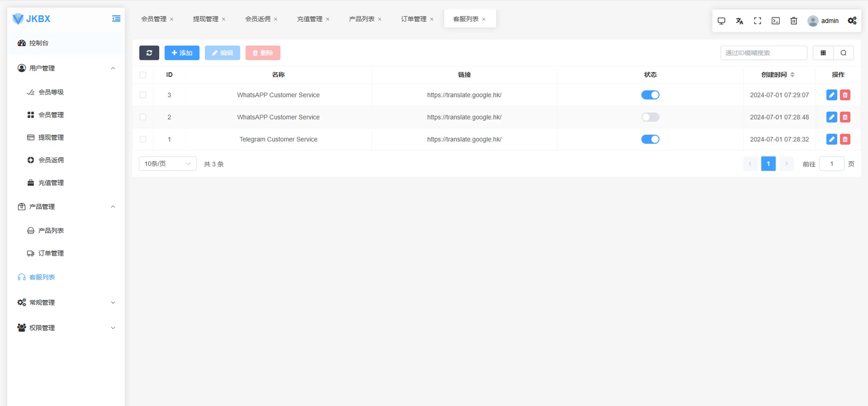Click the refresh icon button in the toolbar

click(149, 53)
